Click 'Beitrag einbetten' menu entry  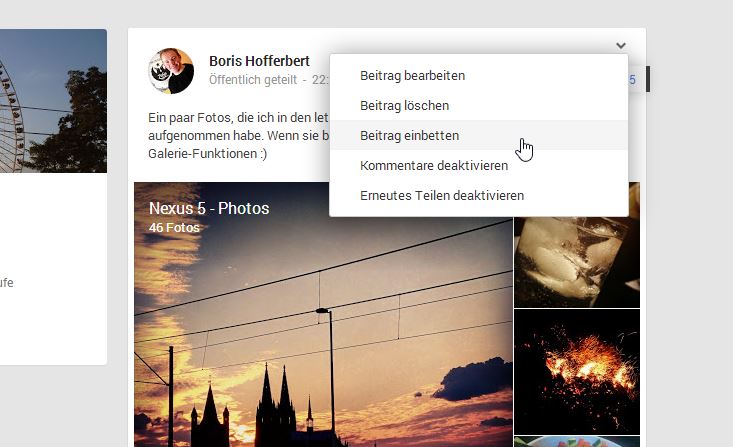pos(410,135)
